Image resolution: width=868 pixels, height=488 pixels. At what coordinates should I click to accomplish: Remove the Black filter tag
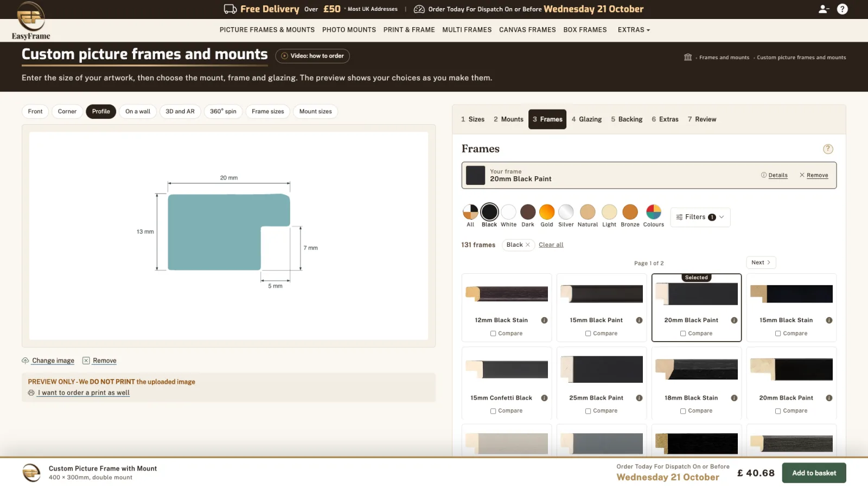click(x=527, y=245)
